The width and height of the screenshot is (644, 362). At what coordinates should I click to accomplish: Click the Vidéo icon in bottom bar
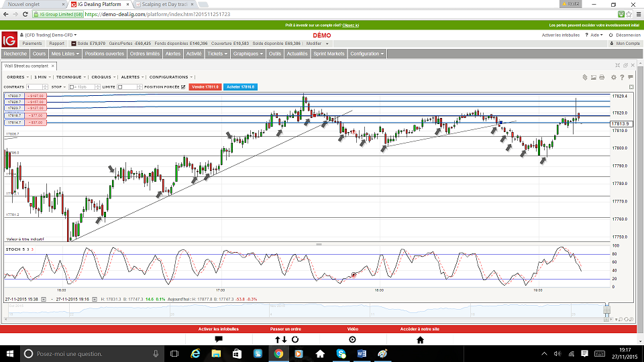353,339
